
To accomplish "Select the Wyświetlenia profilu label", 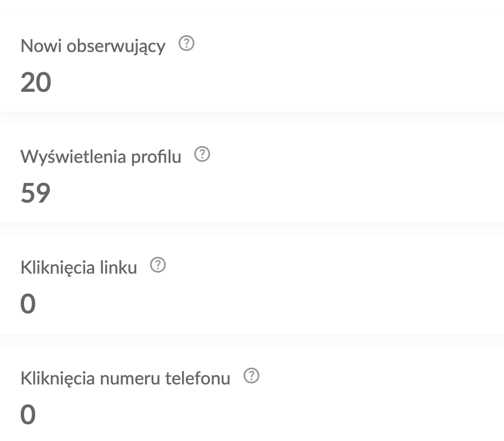I will point(101,157).
